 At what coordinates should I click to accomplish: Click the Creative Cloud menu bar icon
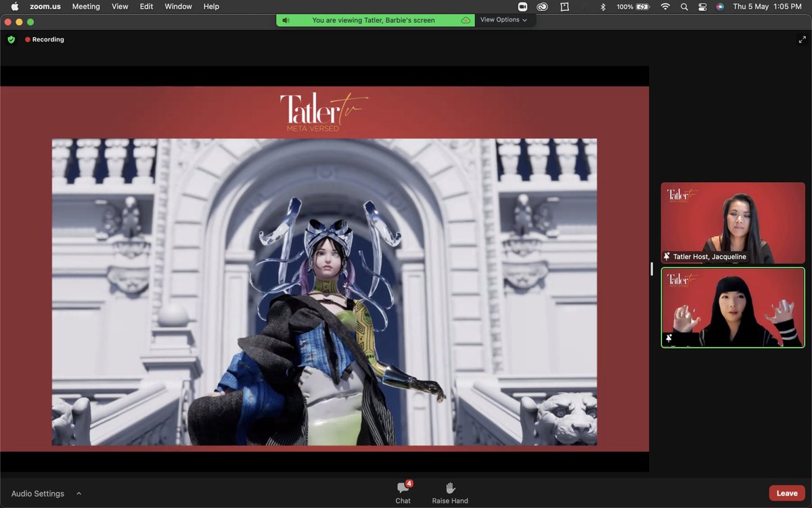click(x=542, y=6)
